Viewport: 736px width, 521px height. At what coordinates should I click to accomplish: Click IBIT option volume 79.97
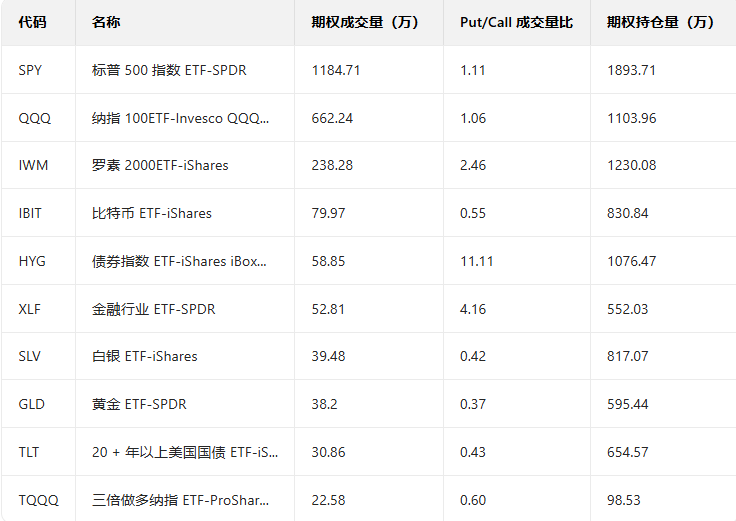[x=328, y=214]
